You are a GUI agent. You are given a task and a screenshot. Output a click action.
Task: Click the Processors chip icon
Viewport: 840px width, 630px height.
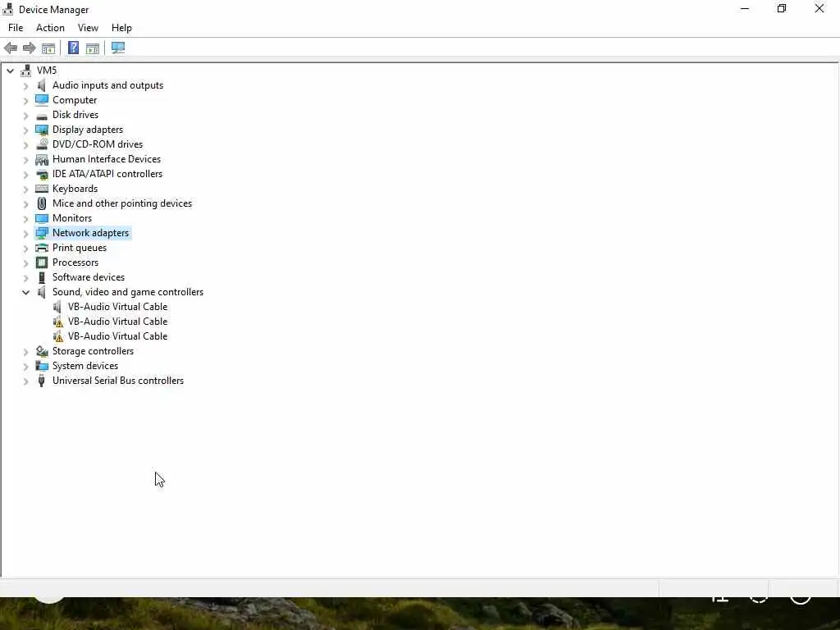(42, 262)
